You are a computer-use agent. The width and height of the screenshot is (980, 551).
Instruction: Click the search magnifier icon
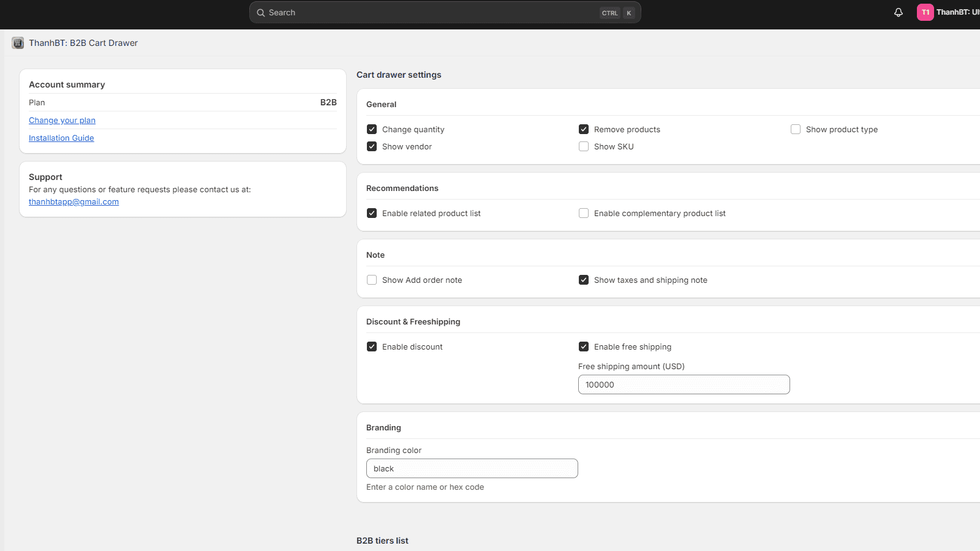click(261, 13)
